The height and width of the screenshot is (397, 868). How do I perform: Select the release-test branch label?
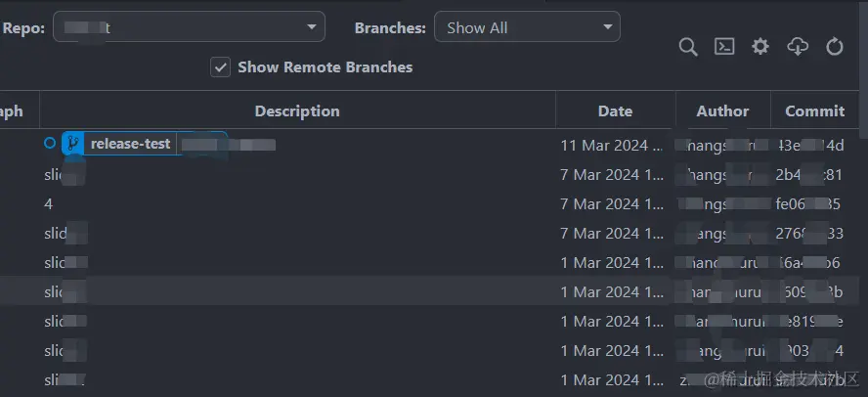pos(130,144)
